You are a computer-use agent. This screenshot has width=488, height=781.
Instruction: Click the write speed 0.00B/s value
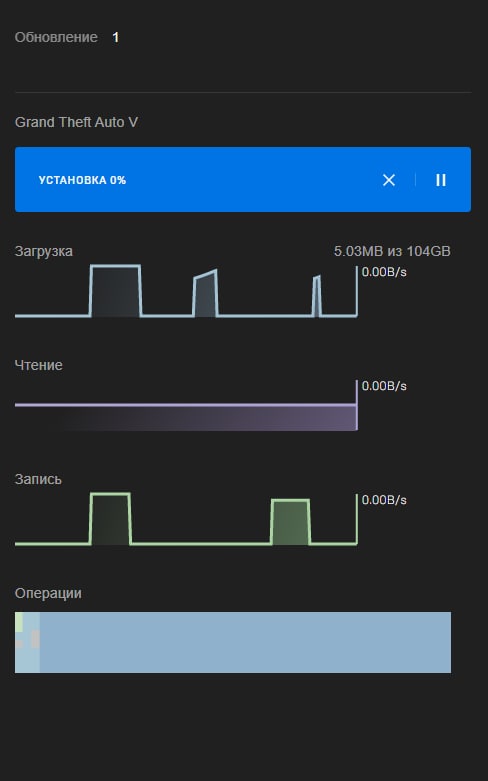(384, 500)
